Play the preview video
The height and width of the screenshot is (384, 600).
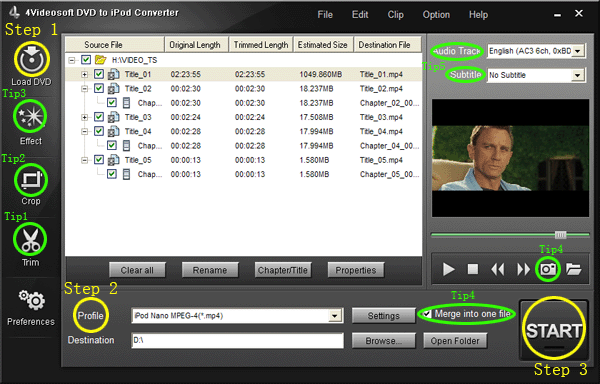pyautogui.click(x=448, y=269)
